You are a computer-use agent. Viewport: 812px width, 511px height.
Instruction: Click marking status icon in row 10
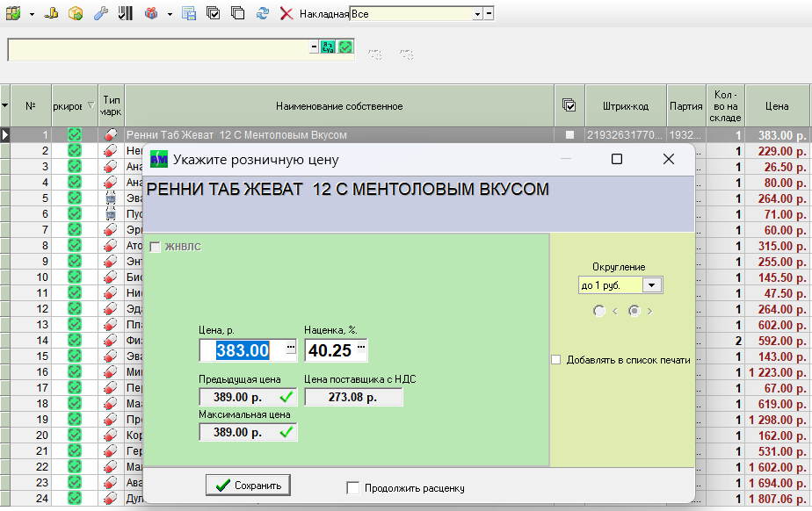point(75,277)
